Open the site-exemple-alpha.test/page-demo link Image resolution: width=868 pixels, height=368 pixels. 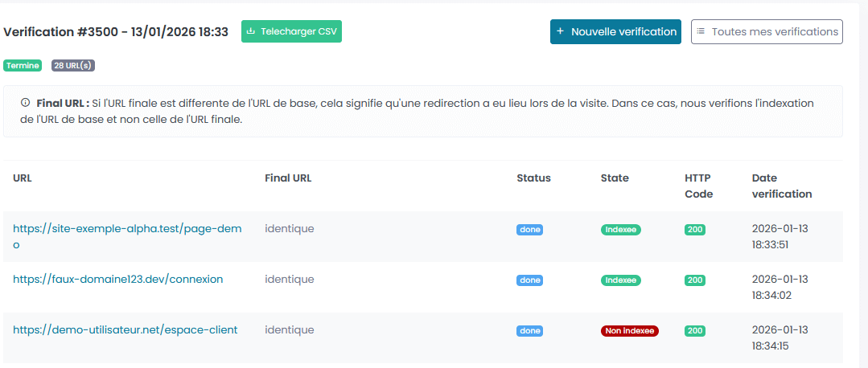coord(127,229)
